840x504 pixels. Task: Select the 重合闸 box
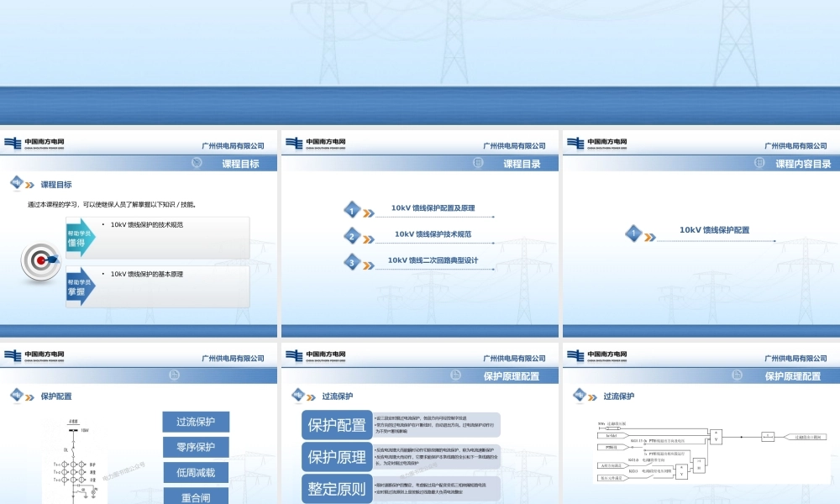pos(196,496)
